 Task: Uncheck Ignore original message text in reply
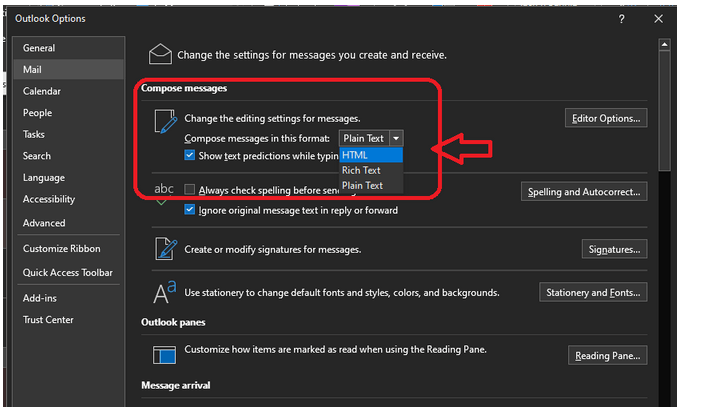[x=190, y=210]
